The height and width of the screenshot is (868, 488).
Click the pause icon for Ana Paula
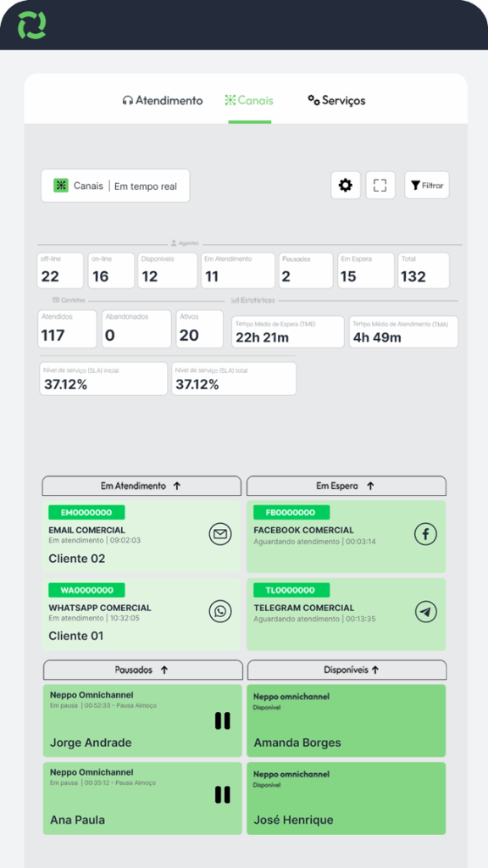click(223, 794)
